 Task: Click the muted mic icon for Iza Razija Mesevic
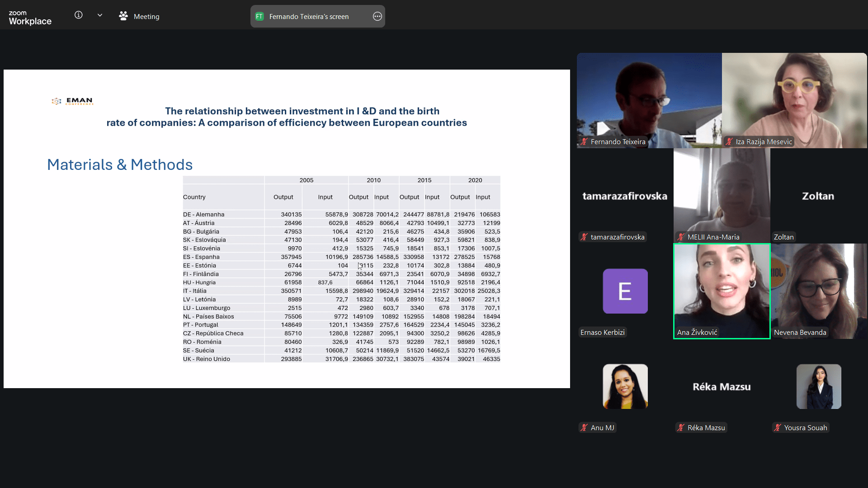point(729,142)
